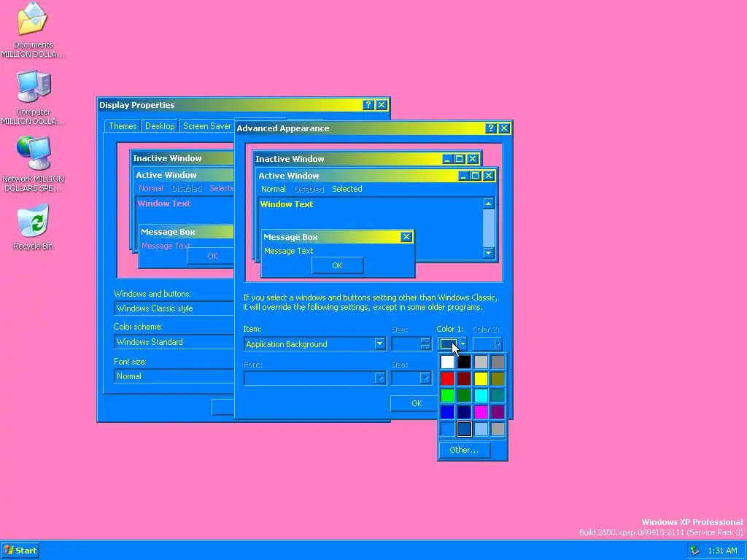Pick the teal color swatch
This screenshot has width=747, height=560.
498,395
